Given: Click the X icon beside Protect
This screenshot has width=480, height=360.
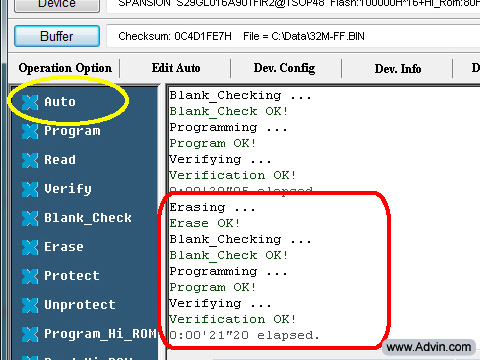Looking at the screenshot, I should tap(30, 276).
